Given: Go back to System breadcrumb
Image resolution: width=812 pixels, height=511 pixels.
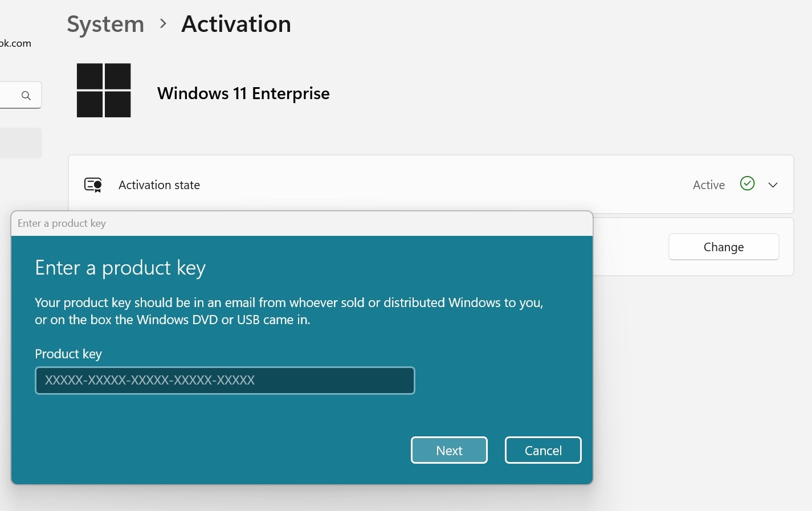Looking at the screenshot, I should (x=105, y=24).
